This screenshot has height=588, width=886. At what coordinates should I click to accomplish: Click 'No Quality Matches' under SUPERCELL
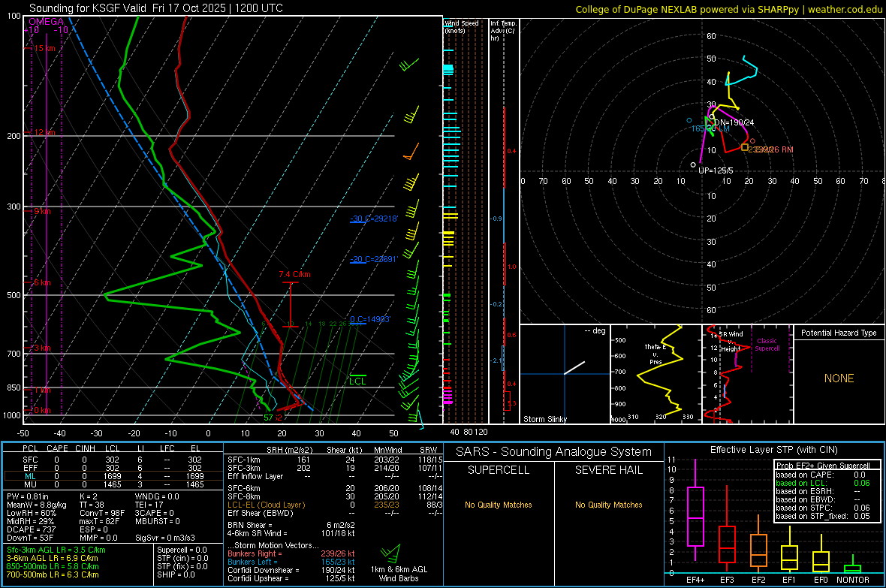[499, 505]
